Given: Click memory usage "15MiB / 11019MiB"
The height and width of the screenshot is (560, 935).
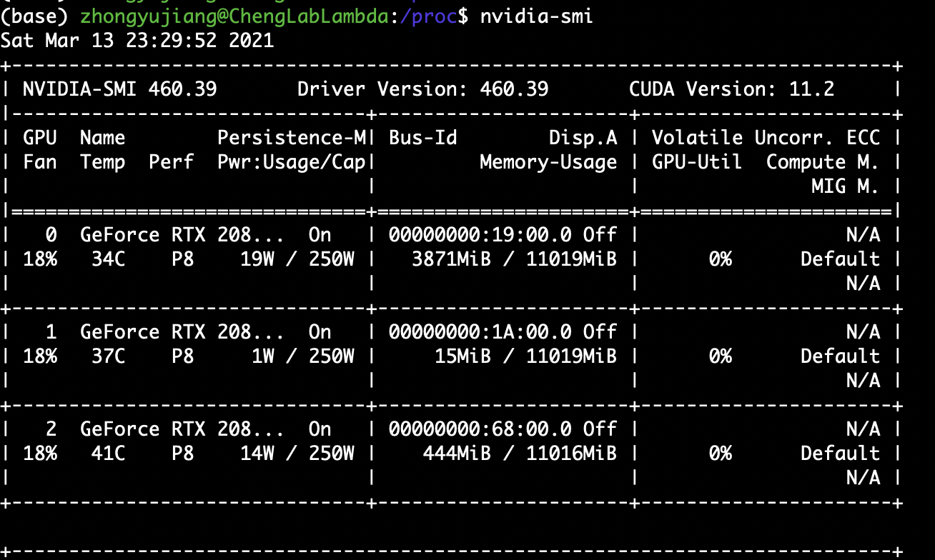Looking at the screenshot, I should click(x=526, y=356).
